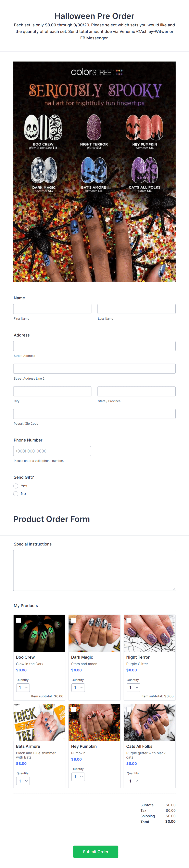The image size is (189, 868).
Task: Select No for Send Gift
Action: click(16, 493)
